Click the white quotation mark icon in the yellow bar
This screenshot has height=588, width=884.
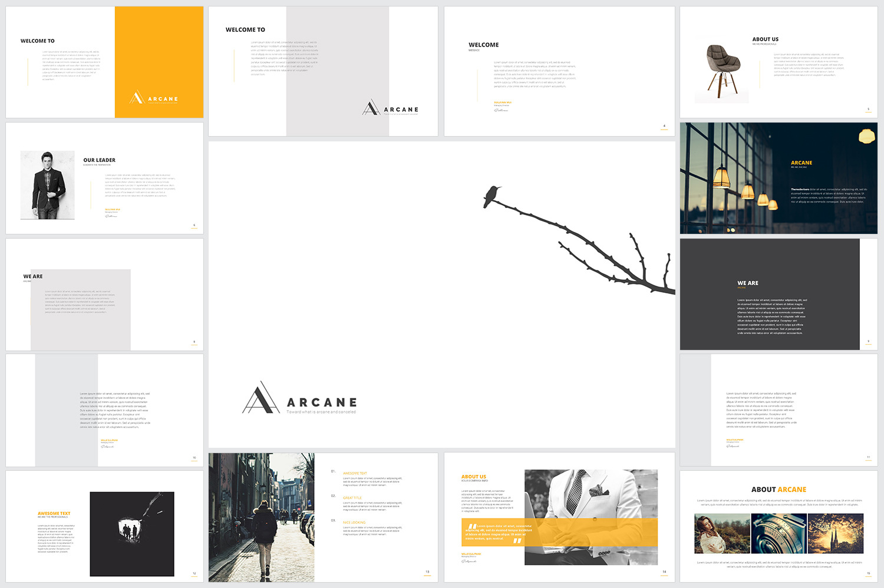click(x=472, y=526)
